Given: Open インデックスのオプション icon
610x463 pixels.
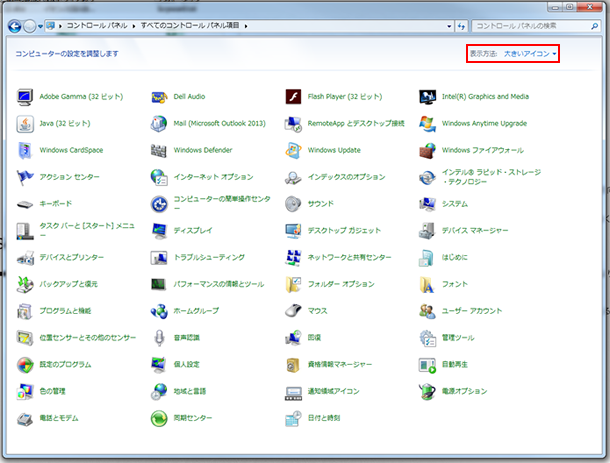Looking at the screenshot, I should coord(293,177).
